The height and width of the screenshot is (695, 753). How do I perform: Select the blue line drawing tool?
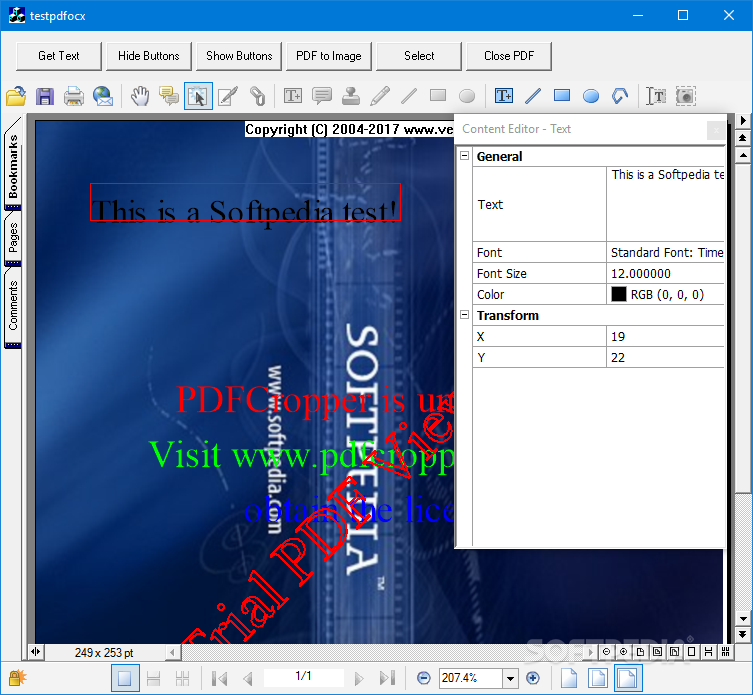[533, 96]
